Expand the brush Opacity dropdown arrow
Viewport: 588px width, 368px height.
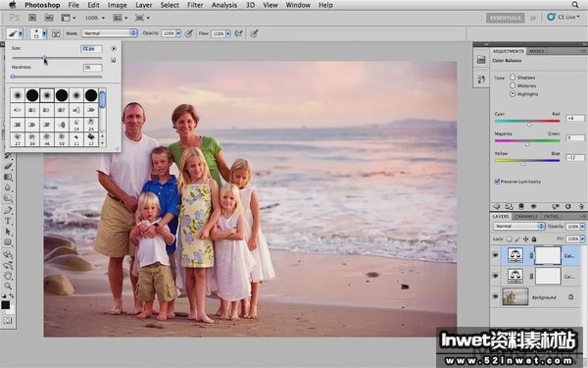pos(178,33)
